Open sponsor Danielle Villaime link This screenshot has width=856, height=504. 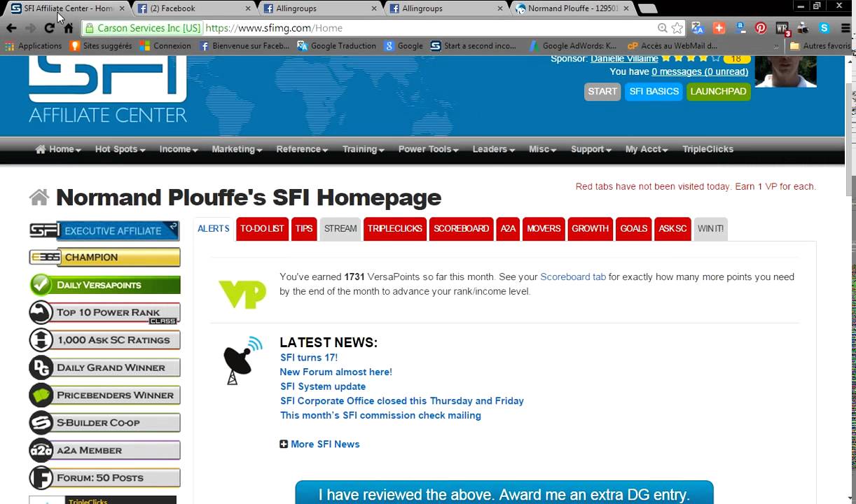(624, 59)
